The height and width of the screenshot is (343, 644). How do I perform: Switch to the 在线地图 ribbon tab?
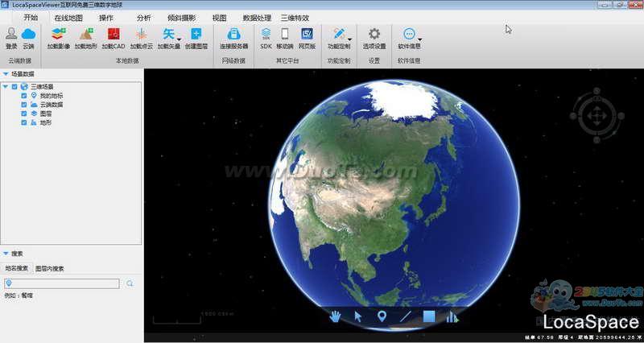coord(68,18)
